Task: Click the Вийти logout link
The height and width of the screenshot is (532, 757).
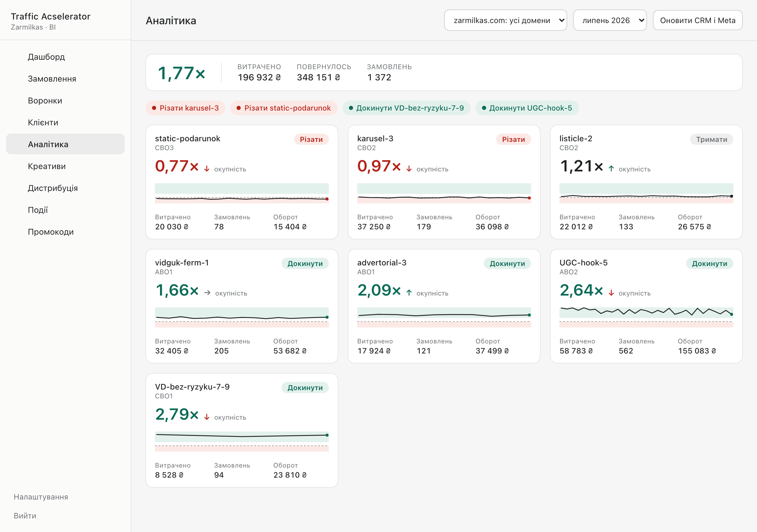Action: [25, 515]
